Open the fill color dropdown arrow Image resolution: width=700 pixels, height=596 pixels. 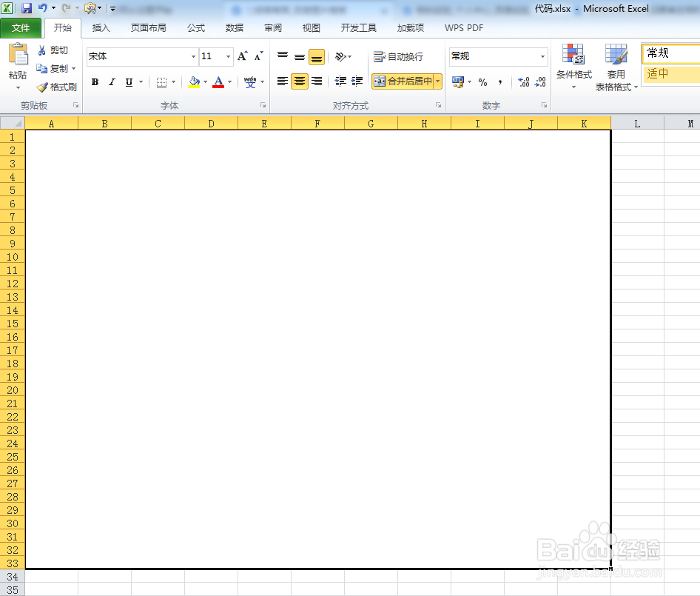206,82
